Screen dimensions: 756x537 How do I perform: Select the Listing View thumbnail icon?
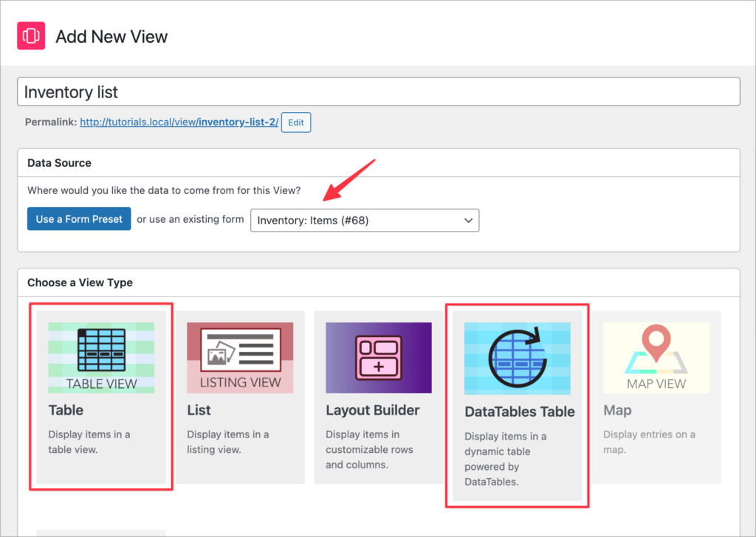coord(240,358)
